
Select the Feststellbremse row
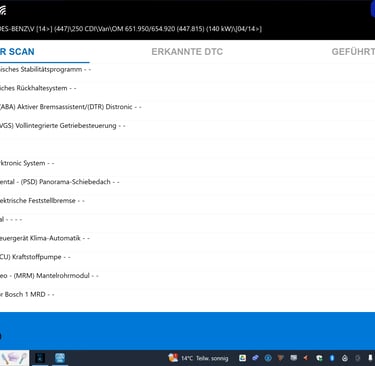(x=187, y=201)
